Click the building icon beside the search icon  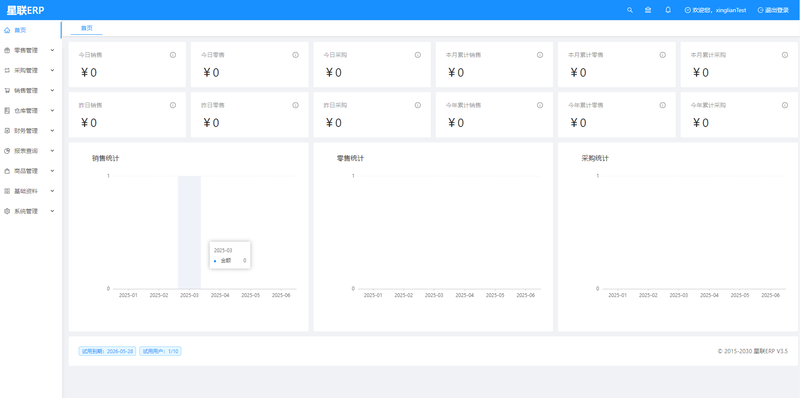click(648, 10)
